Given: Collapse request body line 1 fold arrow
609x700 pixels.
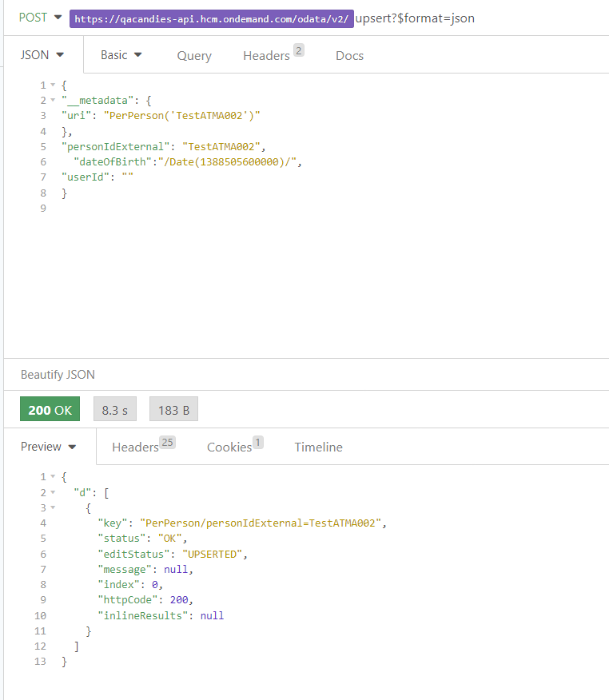Looking at the screenshot, I should (x=53, y=85).
